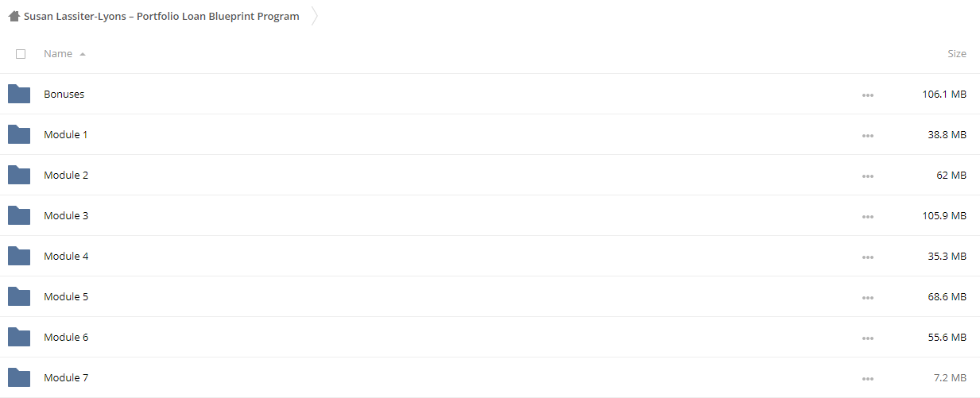The image size is (980, 398).
Task: Click the Size column header
Action: [957, 53]
